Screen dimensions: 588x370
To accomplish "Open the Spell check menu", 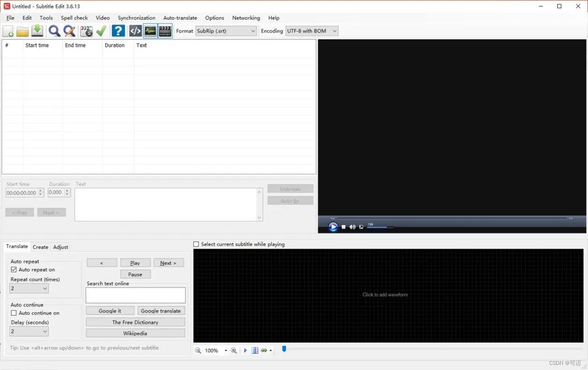I will (74, 18).
